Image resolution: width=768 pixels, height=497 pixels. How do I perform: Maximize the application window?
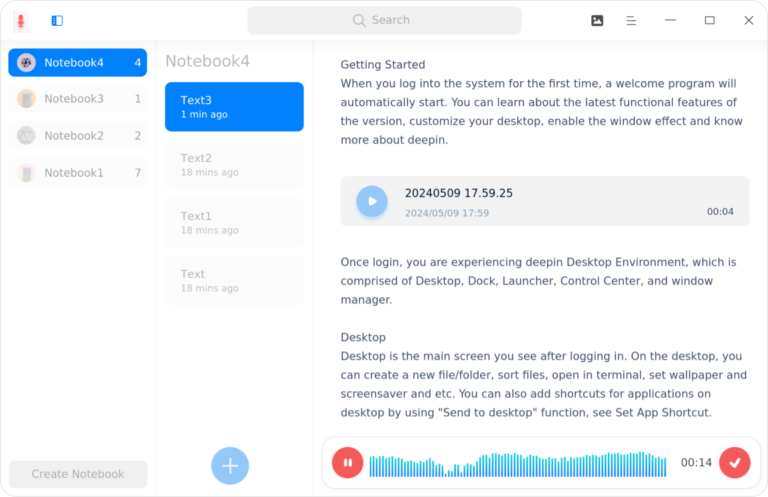[709, 20]
